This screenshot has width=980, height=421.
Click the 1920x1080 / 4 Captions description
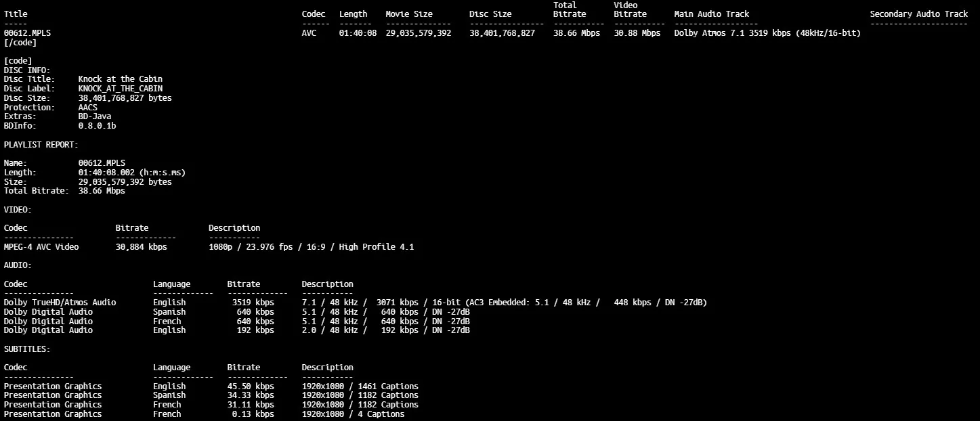coord(353,414)
